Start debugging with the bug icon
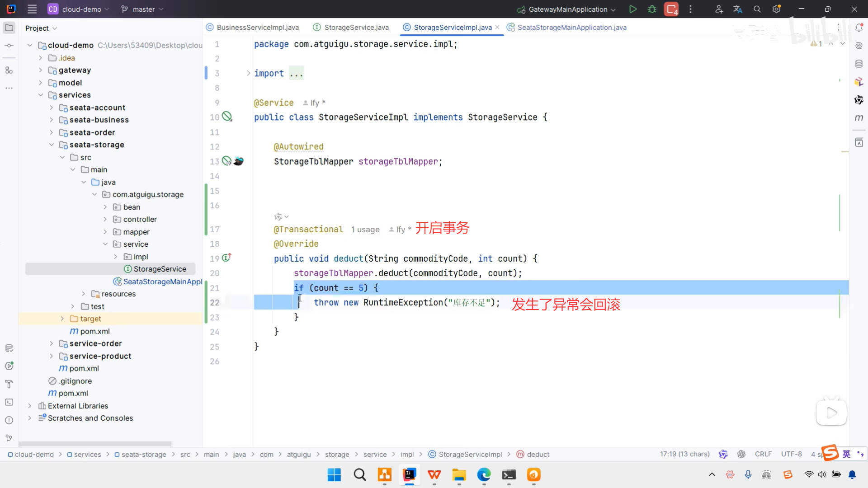868x488 pixels. (x=652, y=9)
